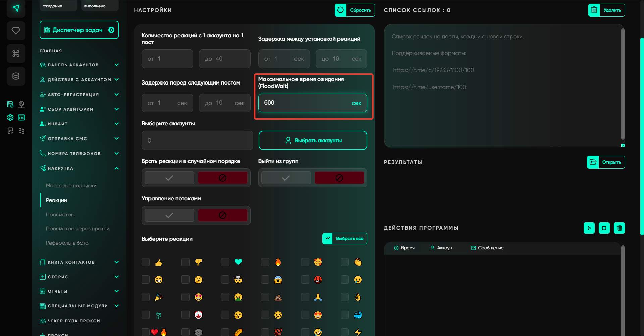The image size is (644, 336).
Task: Select Массовые подписки in the sidebar
Action: (x=71, y=186)
